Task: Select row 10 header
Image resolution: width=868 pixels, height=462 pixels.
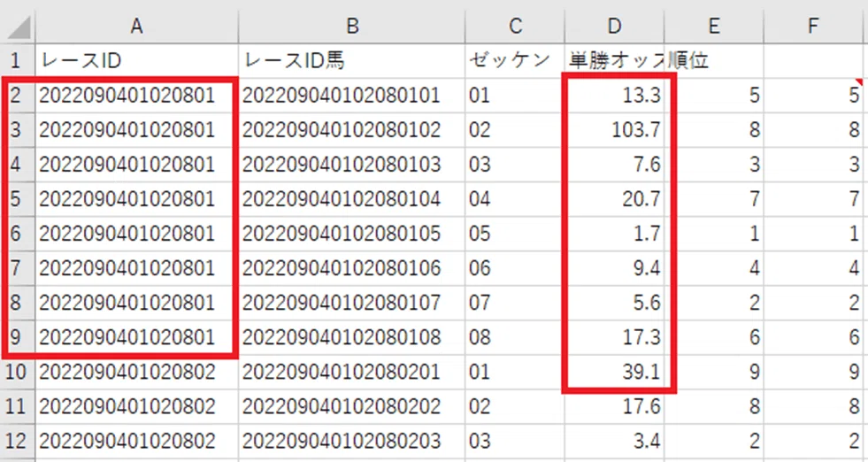Action: (18, 372)
